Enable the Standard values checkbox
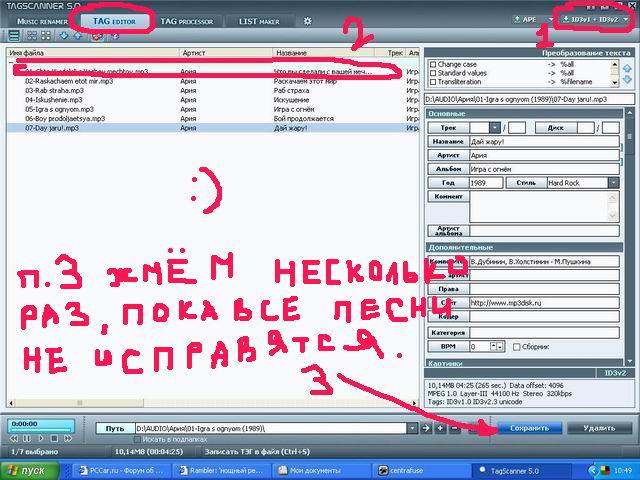 432,72
